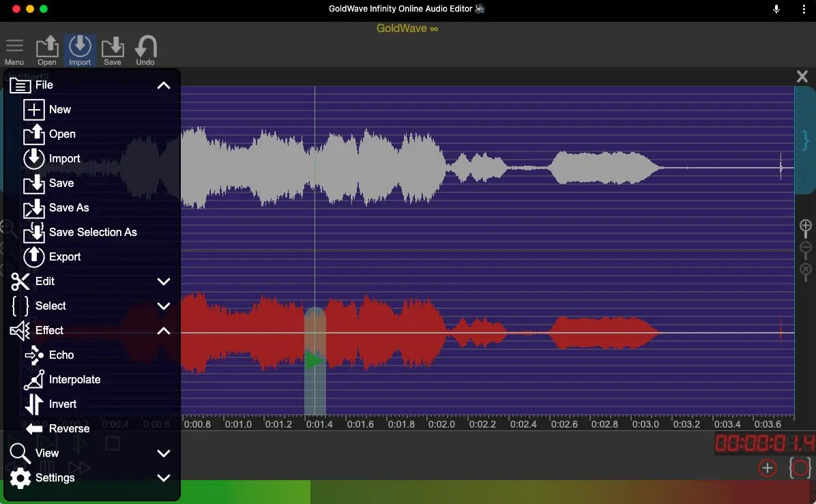Undo the last action via toolbar
This screenshot has height=504, width=816.
pyautogui.click(x=145, y=51)
